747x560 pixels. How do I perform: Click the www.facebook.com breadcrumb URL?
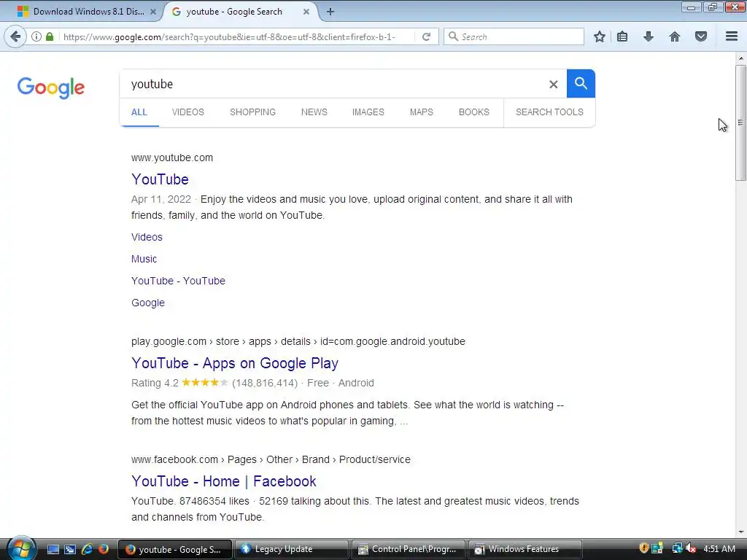pos(271,459)
